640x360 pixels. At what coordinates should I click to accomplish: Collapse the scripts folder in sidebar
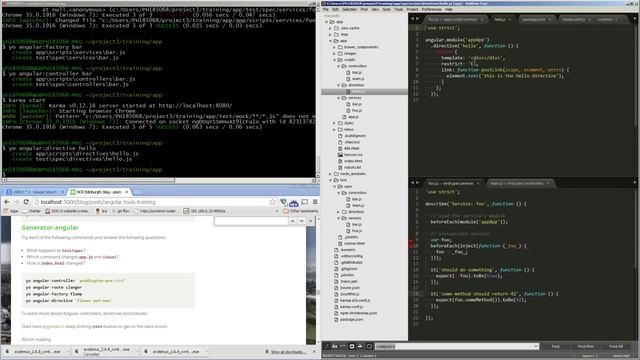click(335, 60)
